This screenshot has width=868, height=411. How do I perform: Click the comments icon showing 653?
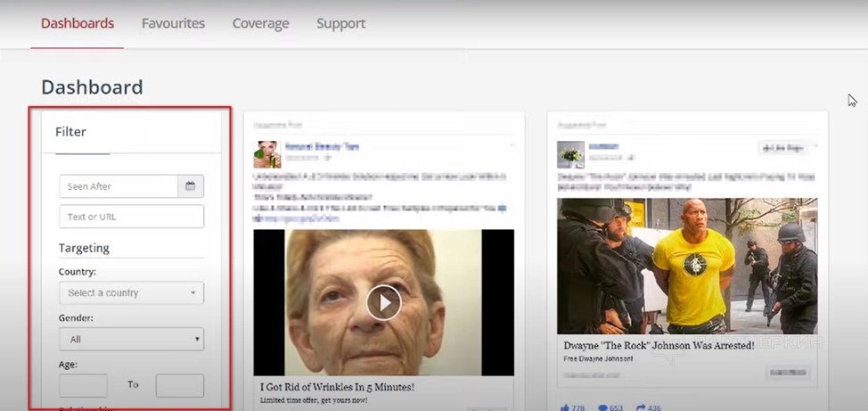(x=602, y=408)
